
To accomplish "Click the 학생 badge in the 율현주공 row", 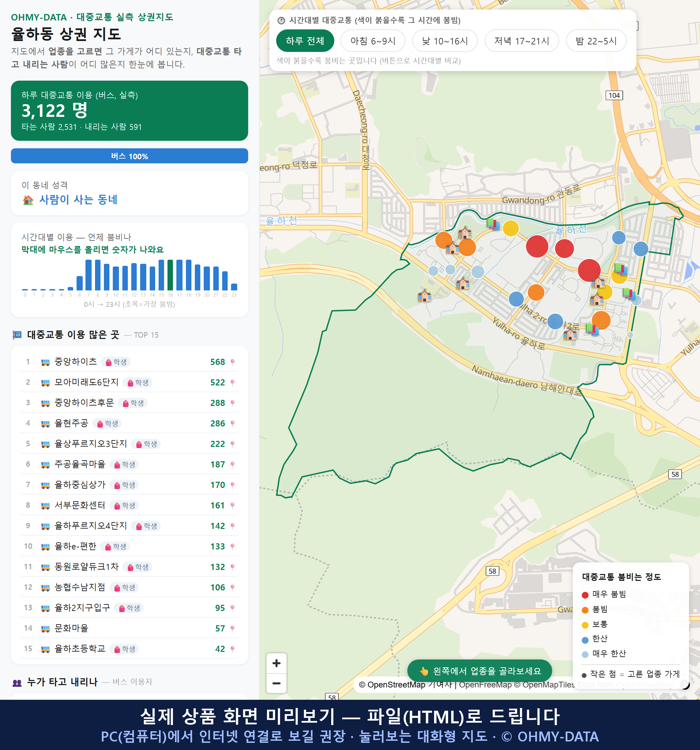I will click(107, 423).
